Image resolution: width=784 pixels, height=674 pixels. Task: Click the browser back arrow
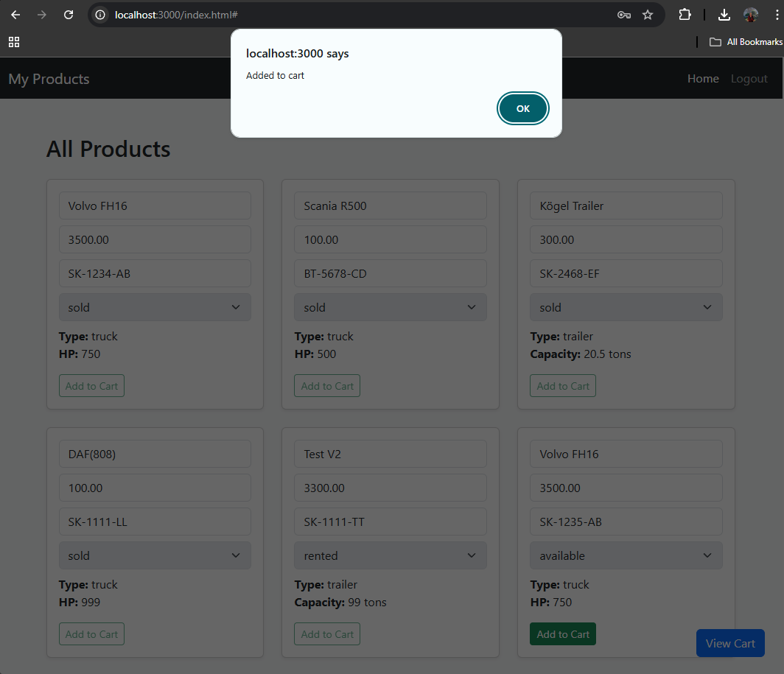tap(15, 15)
